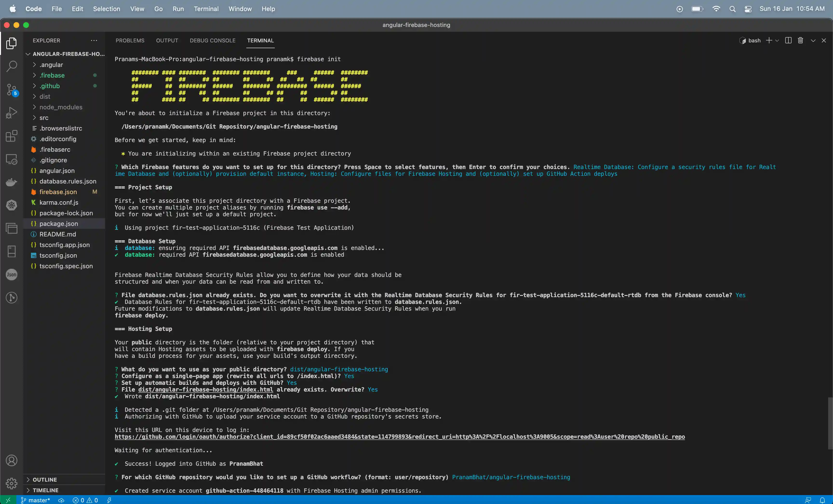Click the Kill Terminal trash icon
The width and height of the screenshot is (833, 504).
[x=800, y=40]
